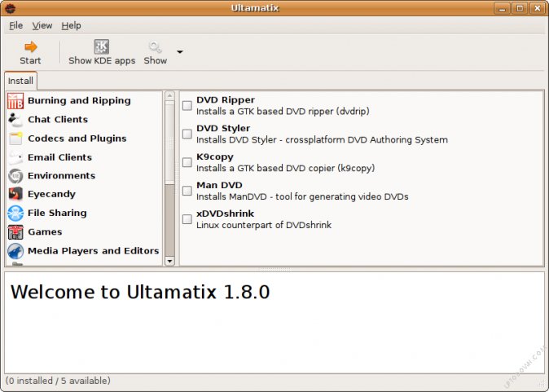This screenshot has width=549, height=392.
Task: Click the Start arrow icon in toolbar
Action: tap(30, 47)
